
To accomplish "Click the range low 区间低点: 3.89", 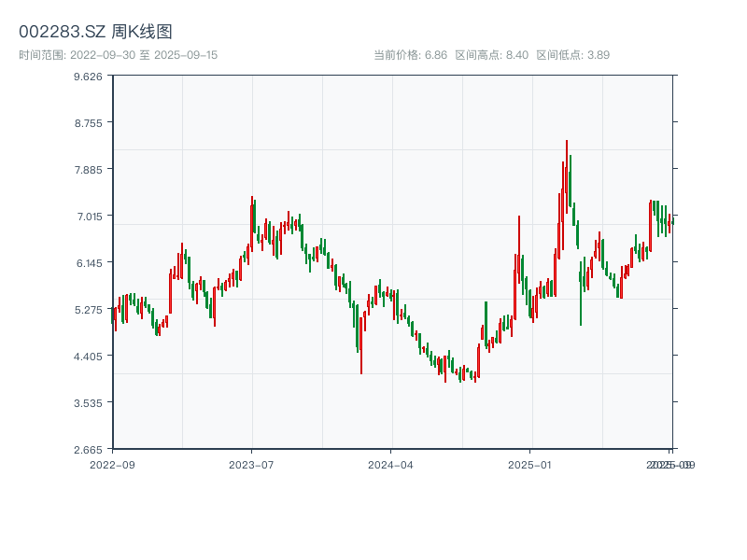I will (573, 55).
